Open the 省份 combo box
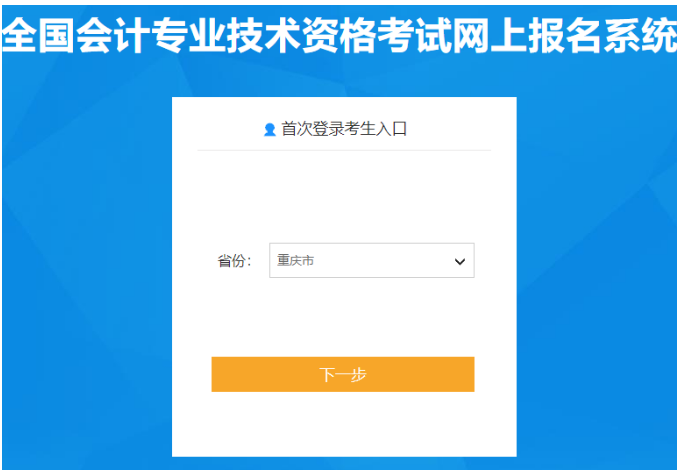Viewport: 681px width, 470px height. pyautogui.click(x=372, y=261)
